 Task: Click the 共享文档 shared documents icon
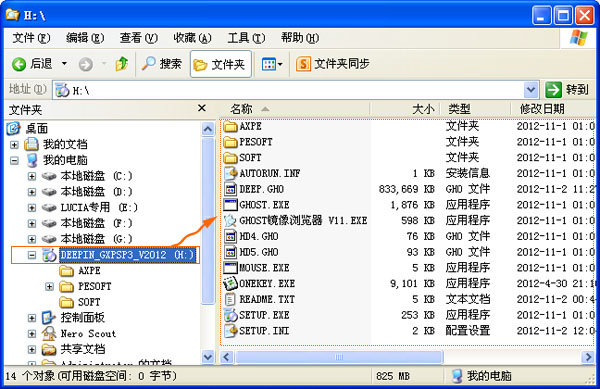pos(49,349)
